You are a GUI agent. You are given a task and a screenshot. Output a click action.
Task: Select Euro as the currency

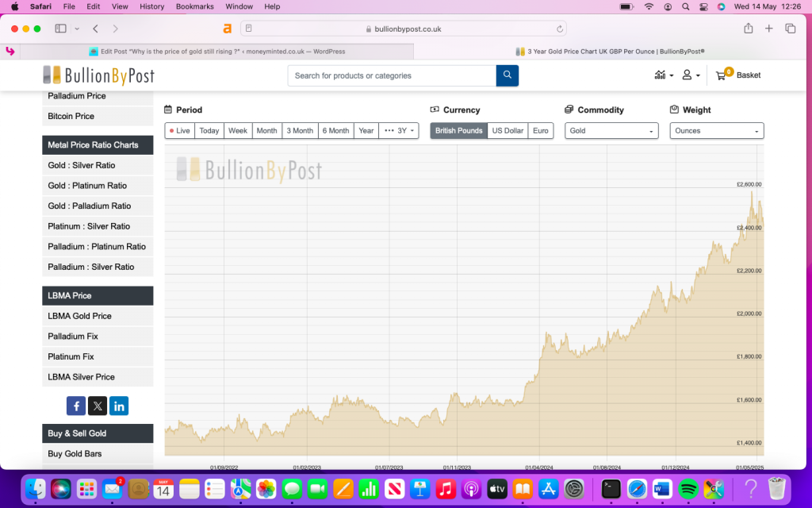[540, 131]
